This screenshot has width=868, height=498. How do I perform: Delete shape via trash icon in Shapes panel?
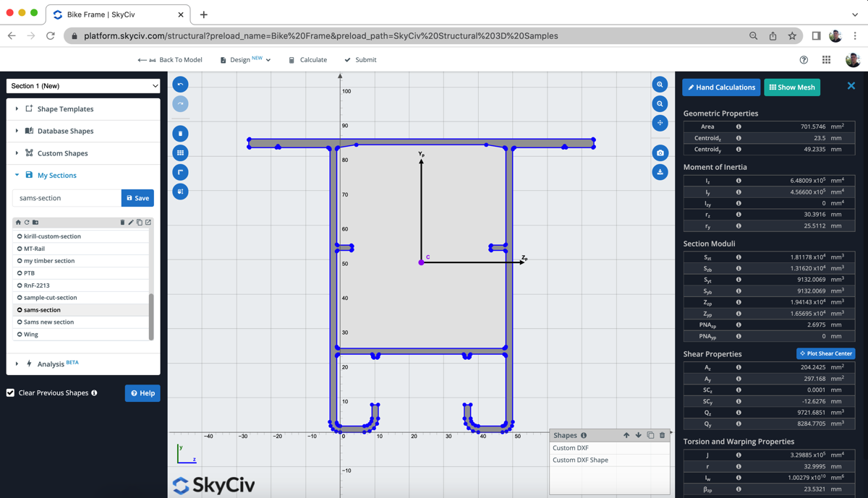[662, 434]
